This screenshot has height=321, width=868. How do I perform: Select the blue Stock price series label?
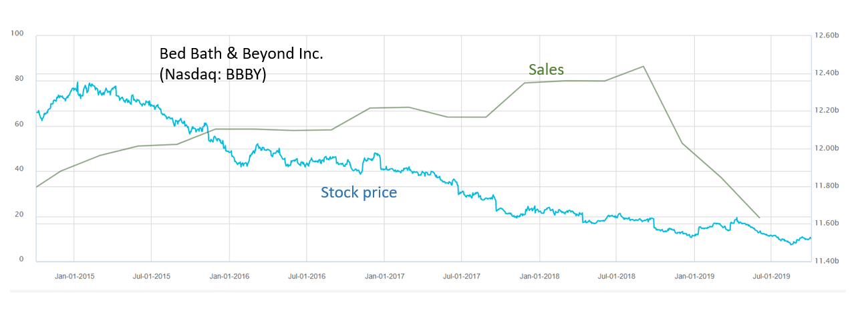(x=359, y=193)
